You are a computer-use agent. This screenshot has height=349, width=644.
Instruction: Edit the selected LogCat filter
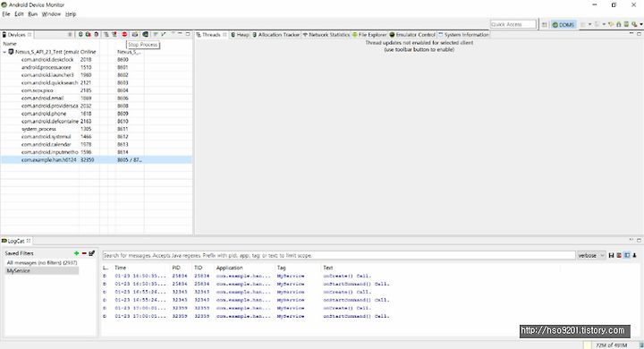click(91, 253)
